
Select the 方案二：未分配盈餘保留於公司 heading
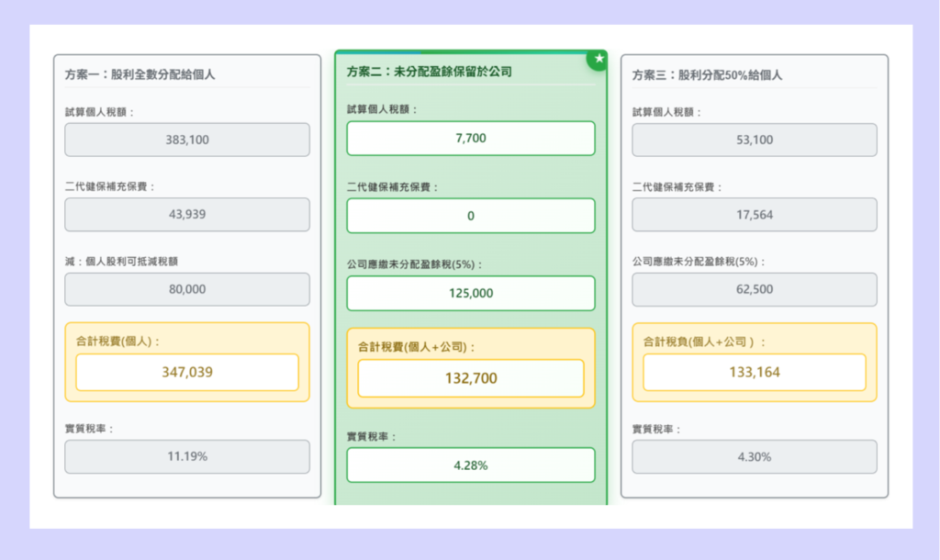tap(429, 71)
